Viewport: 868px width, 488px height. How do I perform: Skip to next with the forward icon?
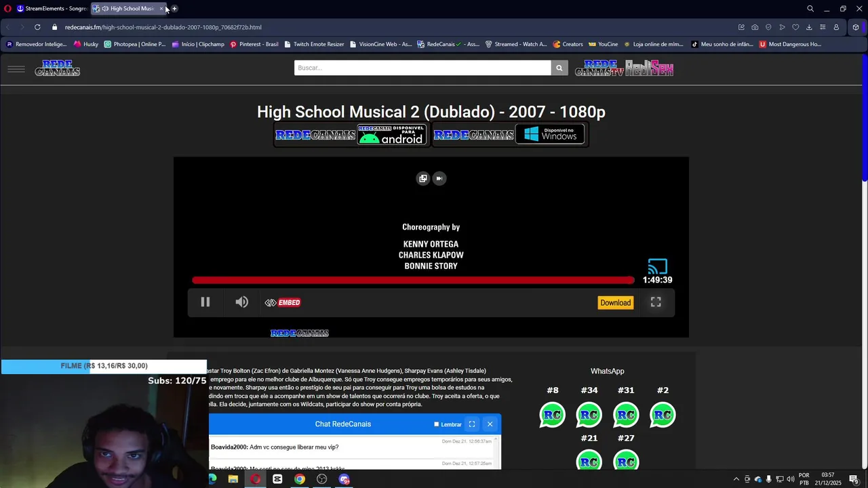point(439,178)
